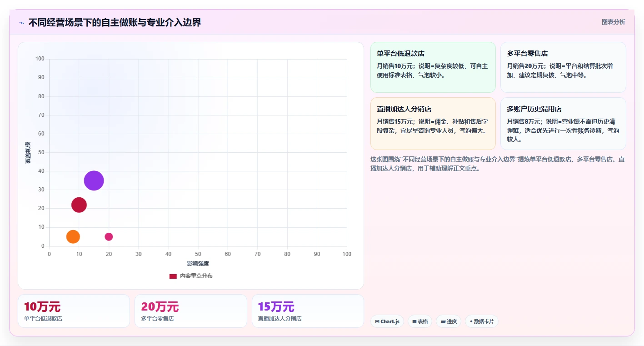
Task: Click the small pink bubble at x=20
Action: (109, 236)
